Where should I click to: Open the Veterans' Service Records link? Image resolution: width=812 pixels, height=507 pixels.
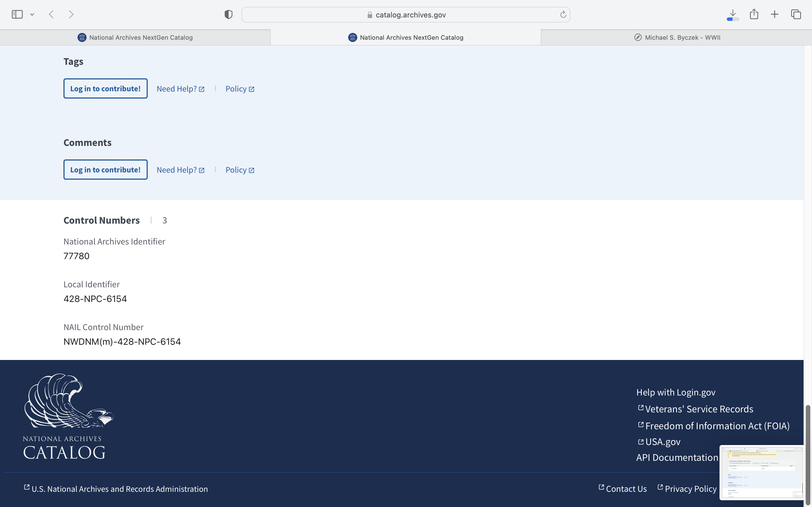(699, 409)
